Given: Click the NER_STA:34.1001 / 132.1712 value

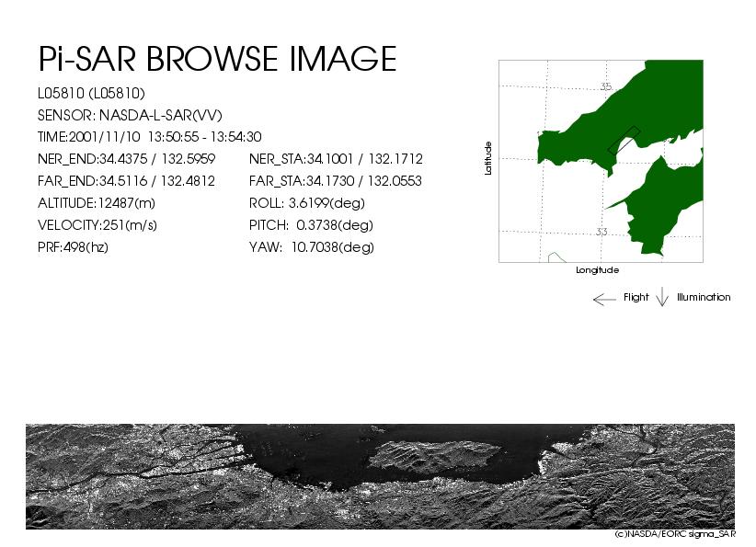Looking at the screenshot, I should (x=336, y=159).
